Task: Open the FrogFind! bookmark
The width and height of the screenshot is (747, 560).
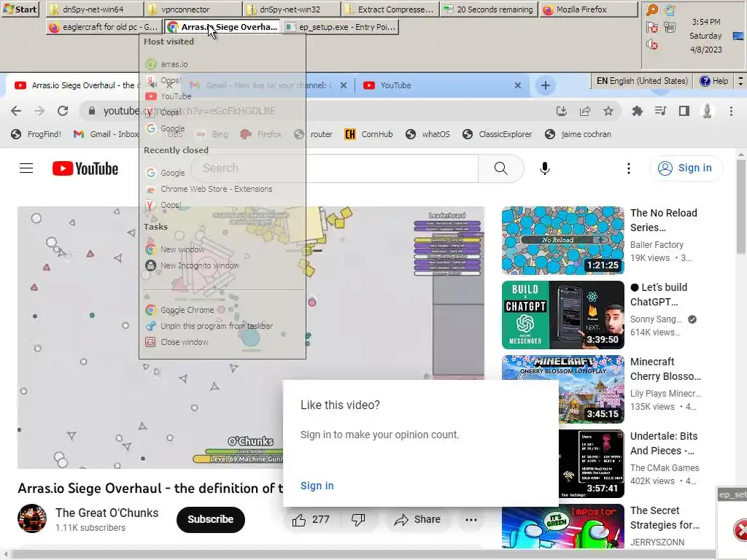Action: pos(36,134)
